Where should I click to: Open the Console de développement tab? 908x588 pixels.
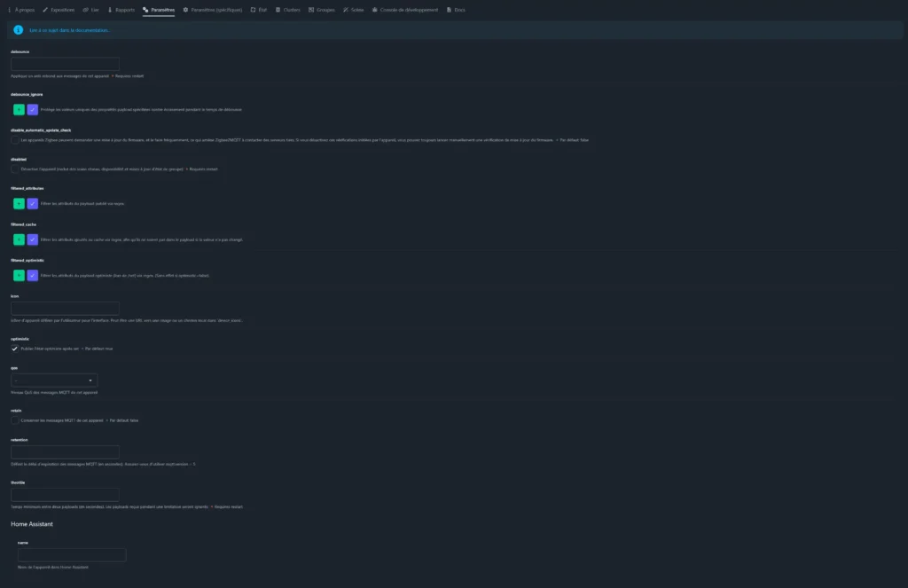pyautogui.click(x=404, y=10)
